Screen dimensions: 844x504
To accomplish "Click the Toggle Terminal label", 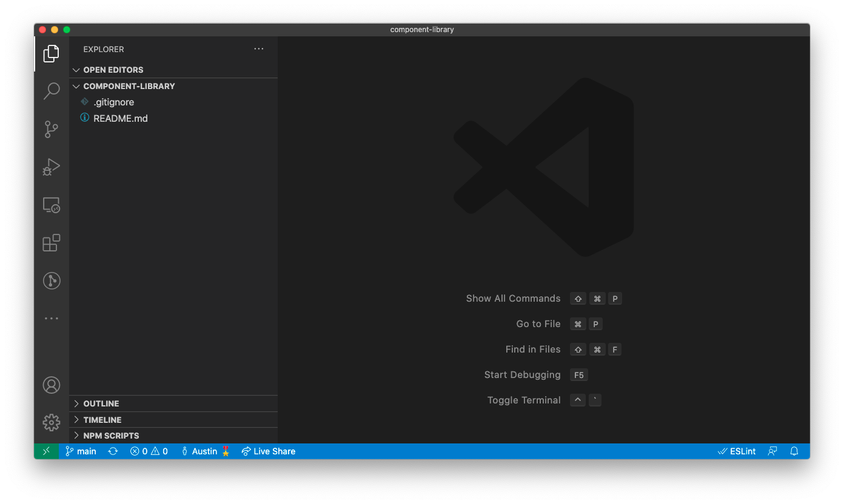I will [x=524, y=400].
